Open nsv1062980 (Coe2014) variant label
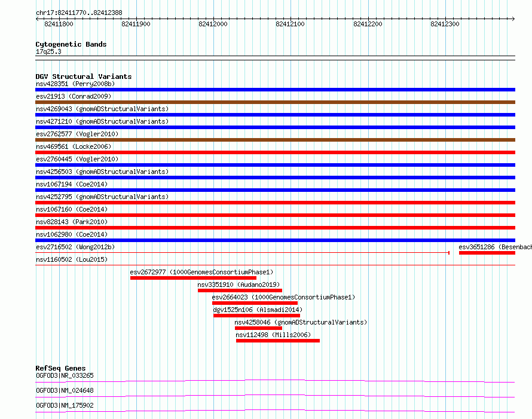The height and width of the screenshot is (419, 532). (x=72, y=234)
